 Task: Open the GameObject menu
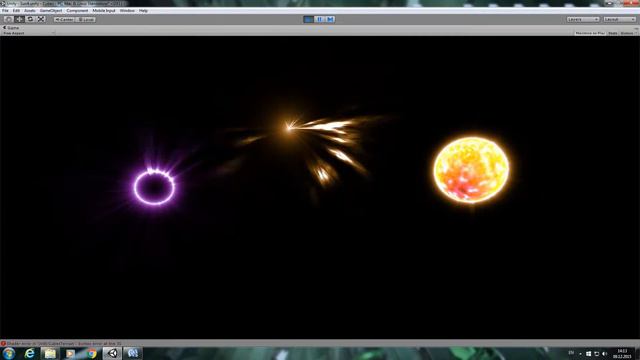[x=51, y=11]
